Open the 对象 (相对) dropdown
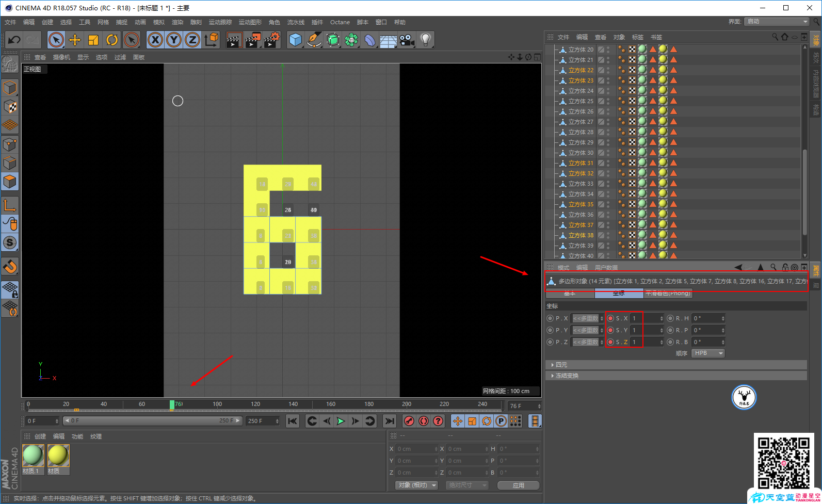 click(x=416, y=485)
